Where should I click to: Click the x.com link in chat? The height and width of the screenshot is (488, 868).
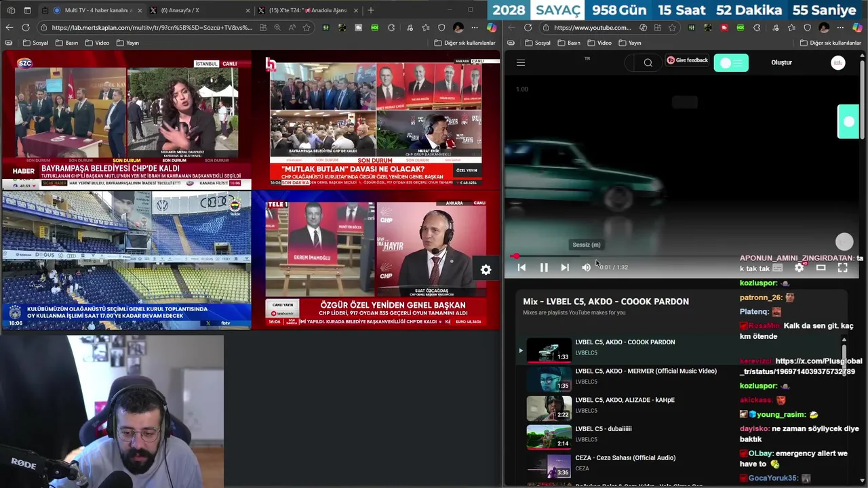801,367
